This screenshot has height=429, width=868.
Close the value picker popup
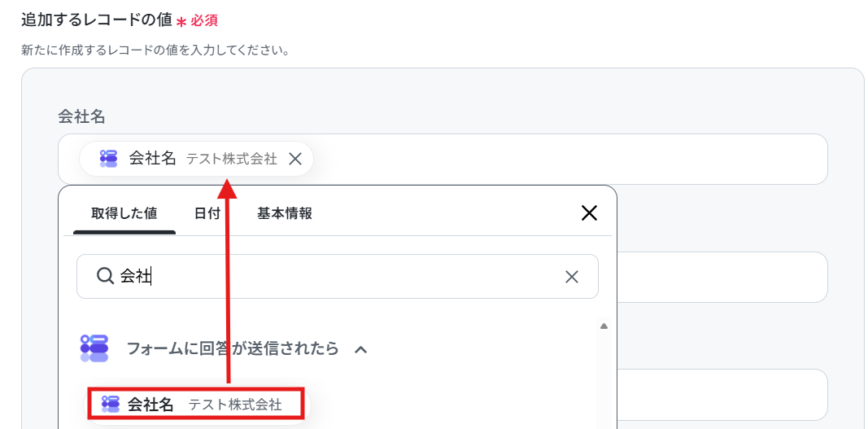(589, 212)
